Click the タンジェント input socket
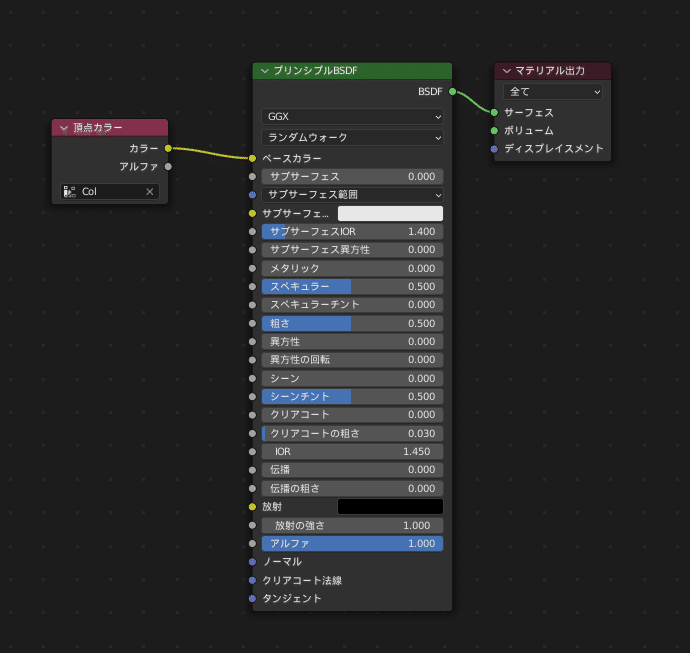The image size is (690, 653). (x=252, y=598)
